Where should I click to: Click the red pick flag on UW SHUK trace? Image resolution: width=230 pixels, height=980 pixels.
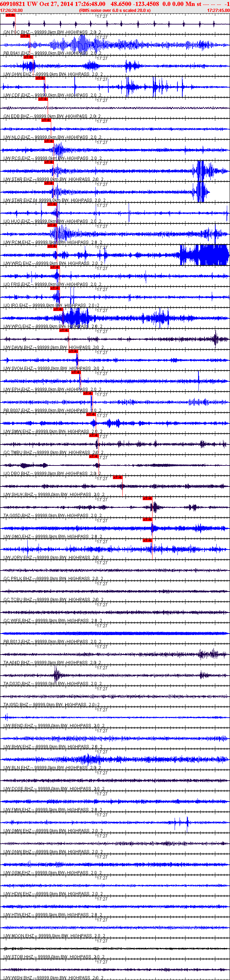point(118,477)
